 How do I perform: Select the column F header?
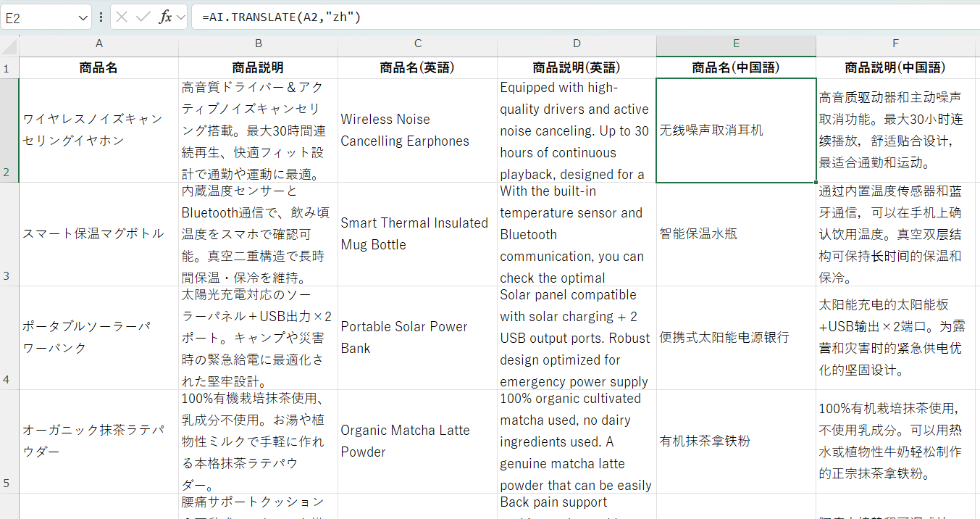click(895, 44)
